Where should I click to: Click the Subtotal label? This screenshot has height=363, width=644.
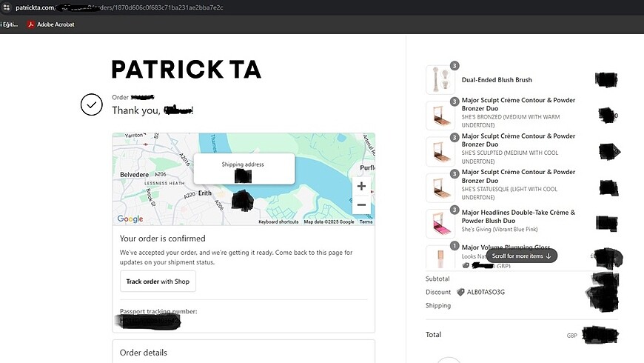[437, 279]
